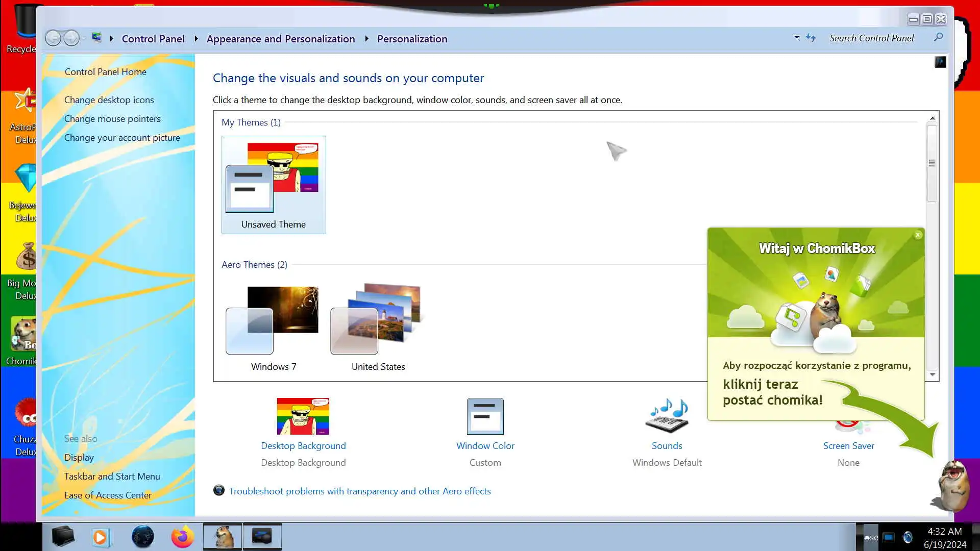Open Windows Media Player from taskbar
980x551 pixels.
click(101, 537)
